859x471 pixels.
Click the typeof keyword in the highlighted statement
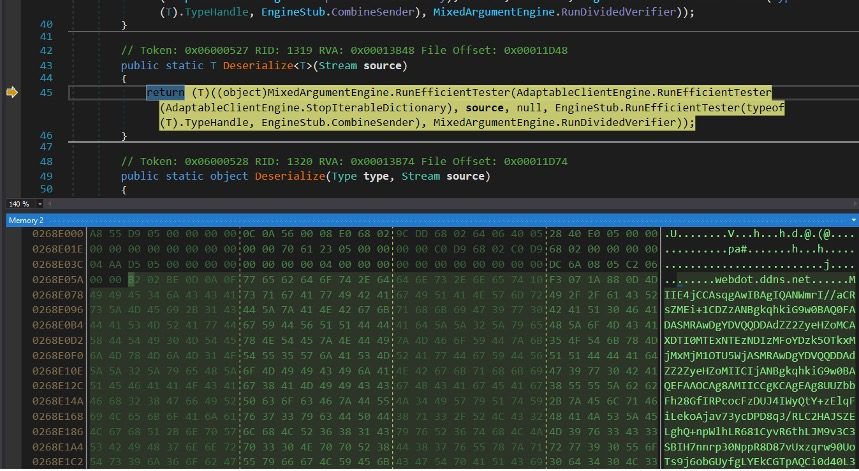766,108
